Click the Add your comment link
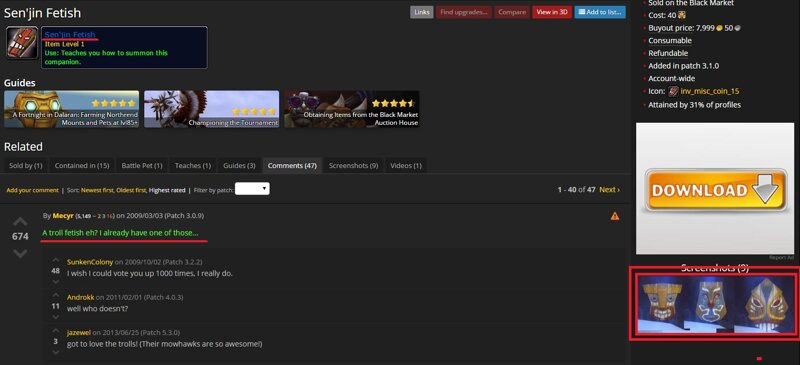This screenshot has height=365, width=800. point(33,190)
